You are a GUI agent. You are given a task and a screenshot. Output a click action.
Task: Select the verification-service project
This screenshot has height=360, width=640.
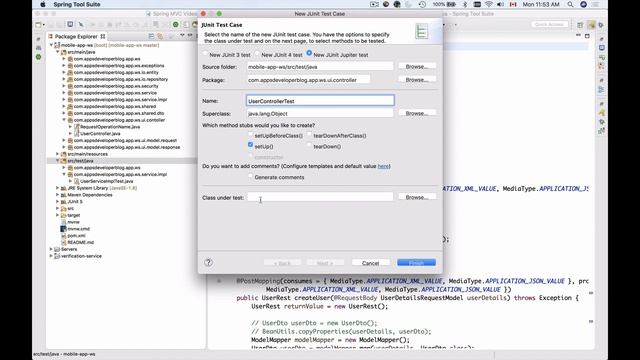tap(81, 256)
